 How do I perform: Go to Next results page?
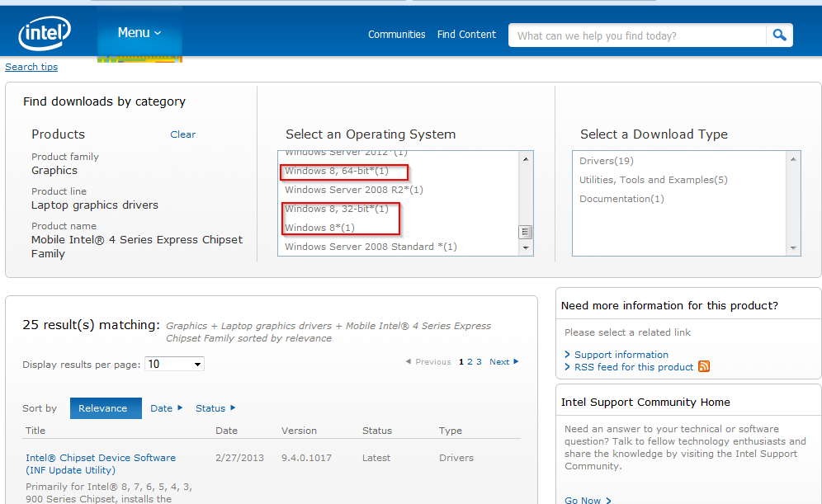[x=503, y=362]
